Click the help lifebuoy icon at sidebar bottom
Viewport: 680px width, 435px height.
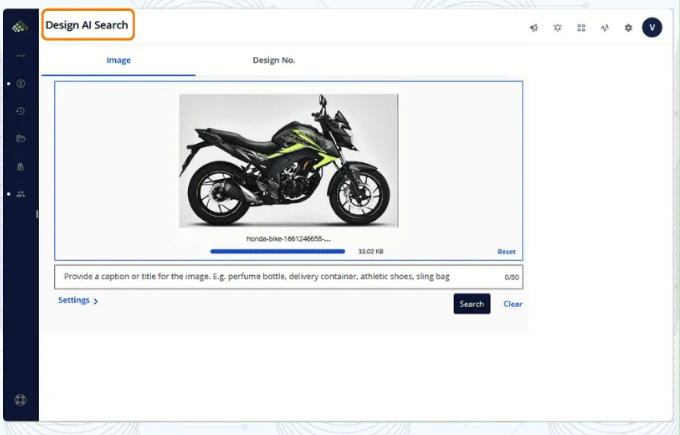coord(21,400)
